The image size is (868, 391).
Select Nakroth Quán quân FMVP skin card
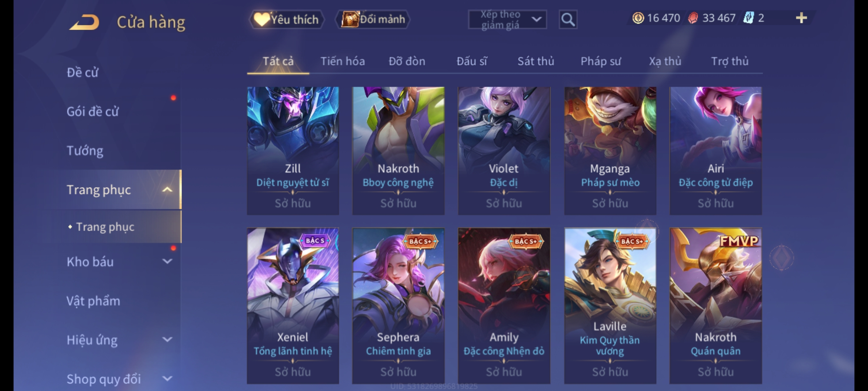716,306
